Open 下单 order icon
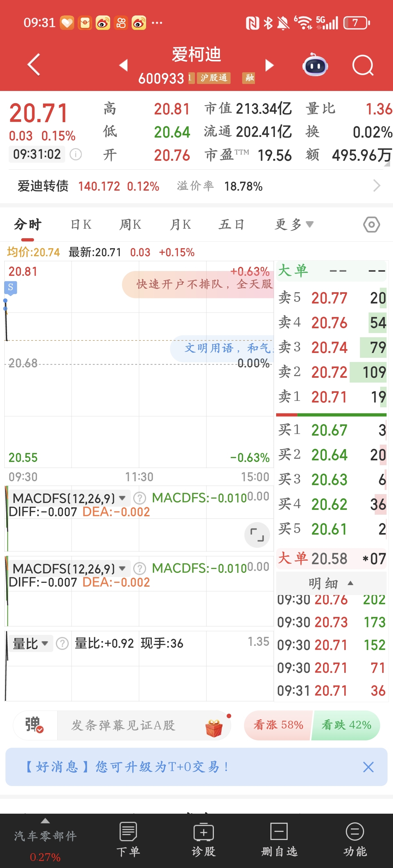 point(128,839)
